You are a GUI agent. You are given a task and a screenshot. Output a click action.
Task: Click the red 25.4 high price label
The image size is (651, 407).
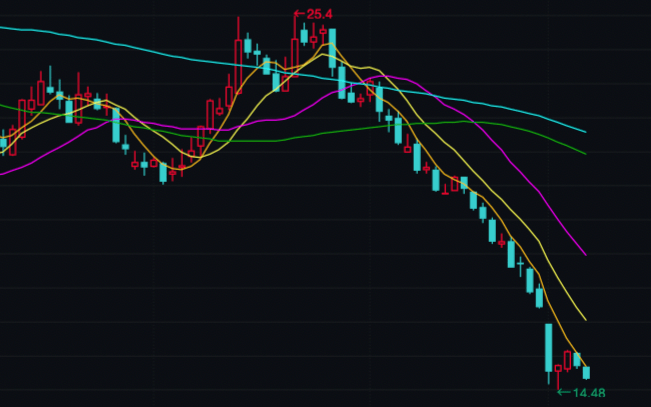pos(319,14)
